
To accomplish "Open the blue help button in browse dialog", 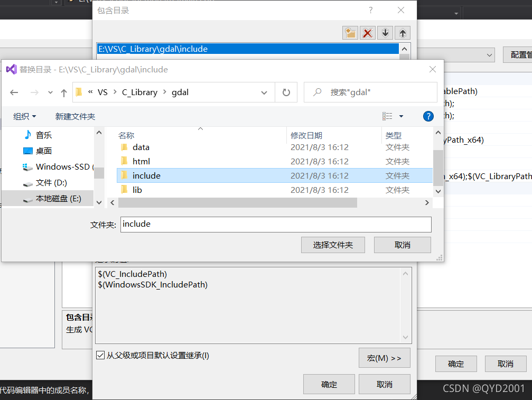I will 428,116.
